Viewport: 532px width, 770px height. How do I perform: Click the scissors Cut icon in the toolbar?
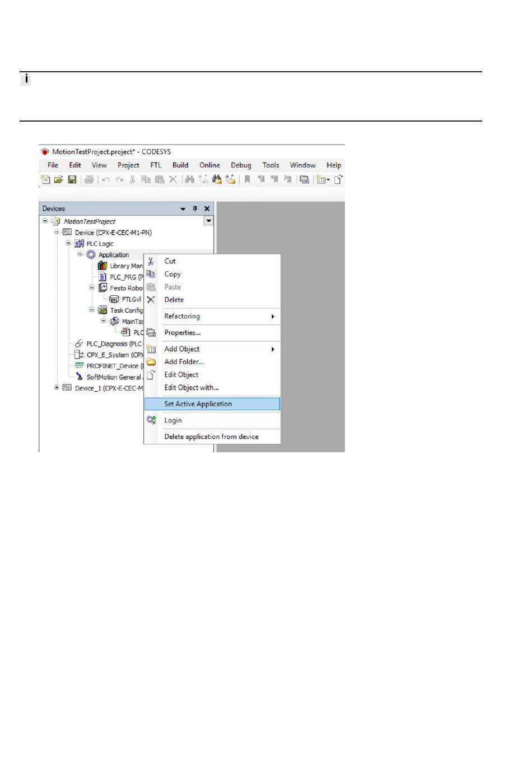click(133, 179)
